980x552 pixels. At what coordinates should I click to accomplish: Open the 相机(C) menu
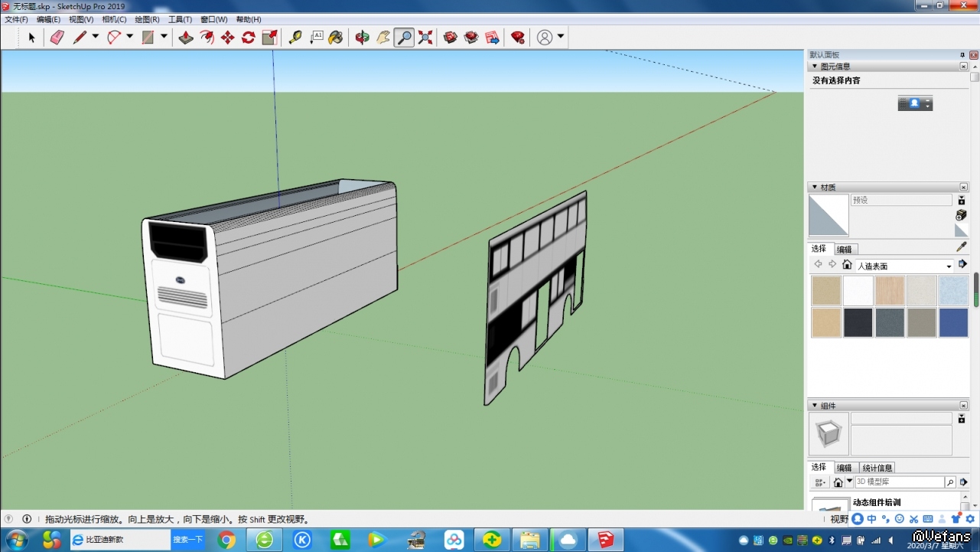point(114,19)
